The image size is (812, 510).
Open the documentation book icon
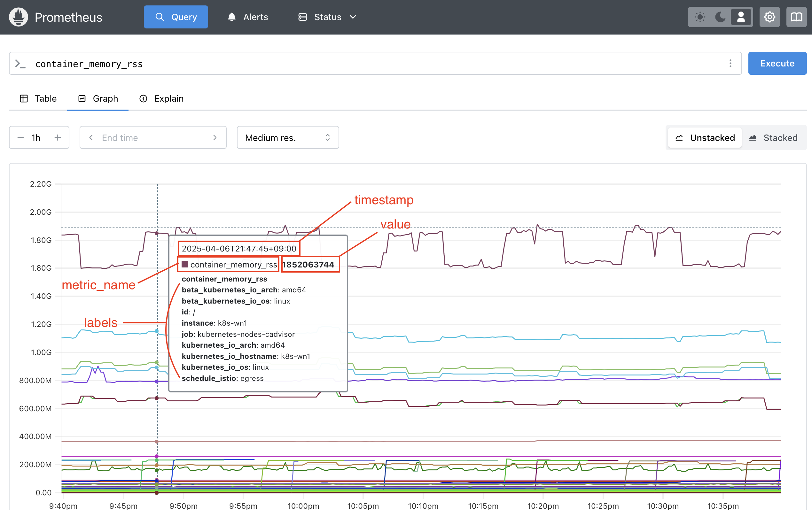click(x=796, y=17)
